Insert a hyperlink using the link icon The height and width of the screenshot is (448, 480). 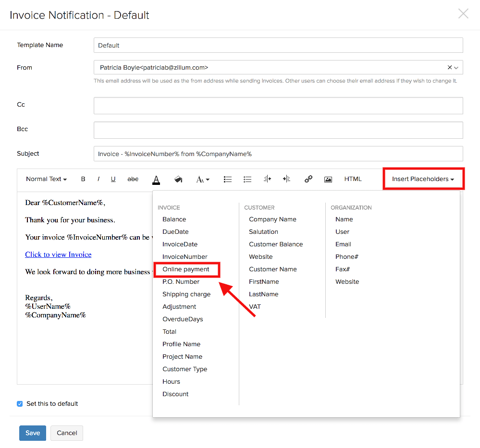[x=308, y=179]
